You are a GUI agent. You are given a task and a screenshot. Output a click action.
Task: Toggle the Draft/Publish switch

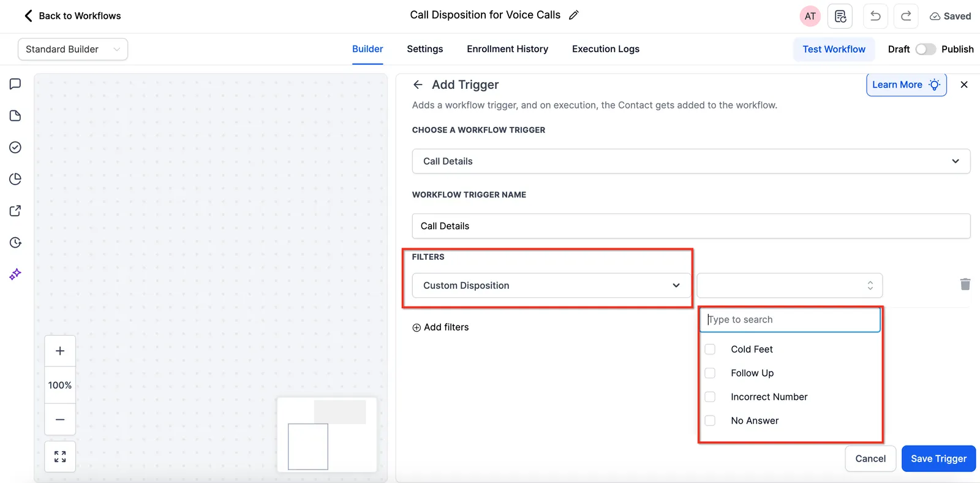tap(925, 49)
